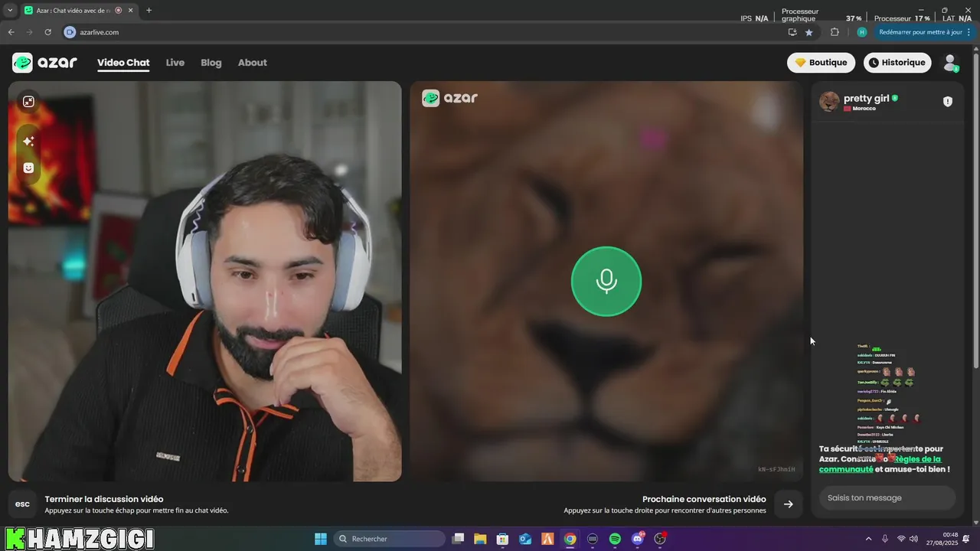Close the Azar browser tab
Screen dimensions: 980x551
point(131,11)
